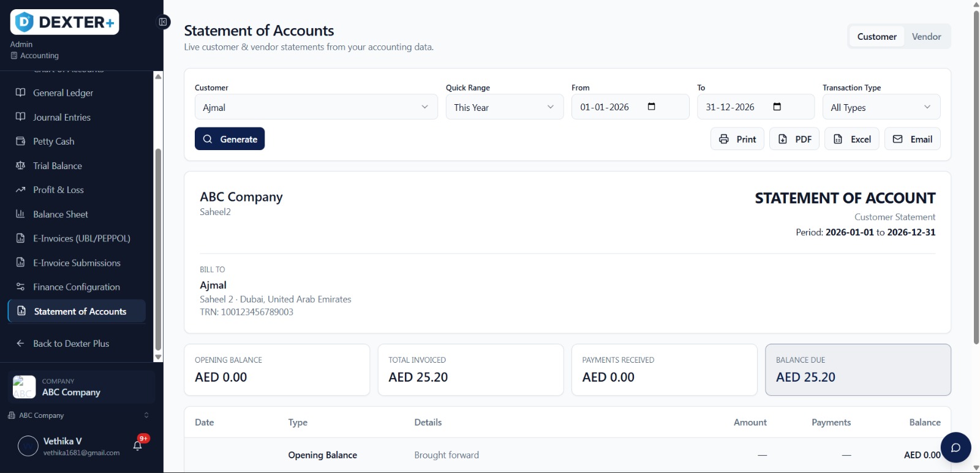Click the Trial Balance scales icon

click(x=20, y=165)
